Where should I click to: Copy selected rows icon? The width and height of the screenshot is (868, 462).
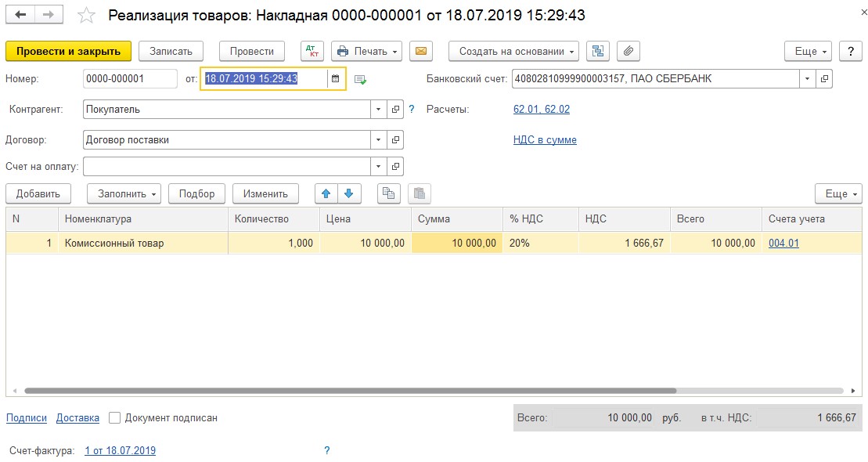(388, 193)
